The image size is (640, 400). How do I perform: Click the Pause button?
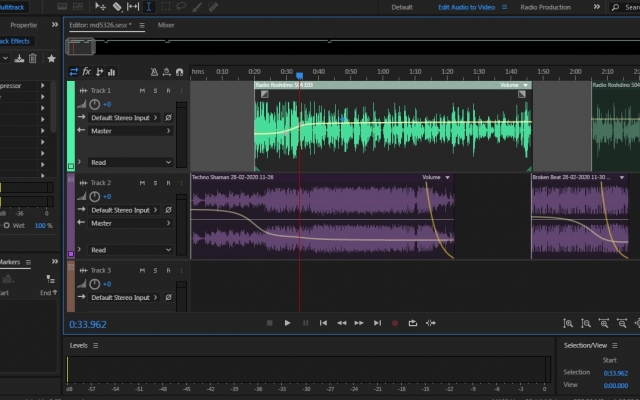click(305, 323)
